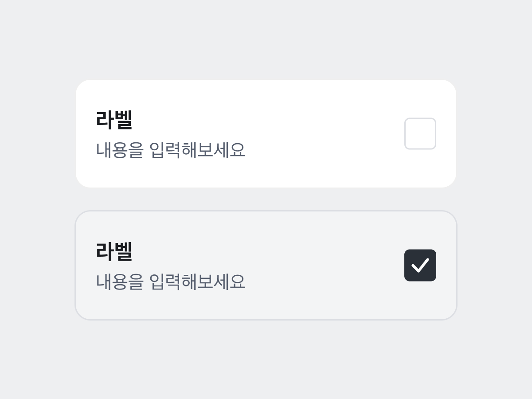Toggle the top card's checkbox on

pyautogui.click(x=420, y=133)
